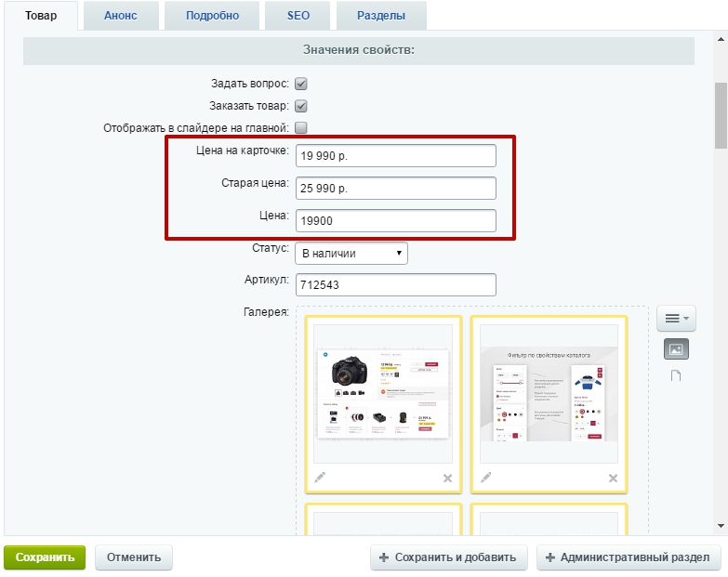The height and width of the screenshot is (577, 728).
Task: Click the scrollbar down arrow
Action: [721, 526]
